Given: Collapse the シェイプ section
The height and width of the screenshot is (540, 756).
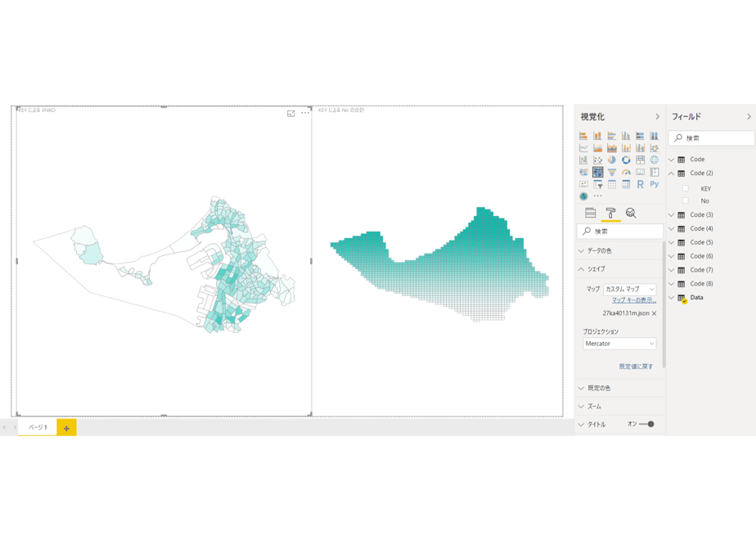Looking at the screenshot, I should click(x=619, y=269).
